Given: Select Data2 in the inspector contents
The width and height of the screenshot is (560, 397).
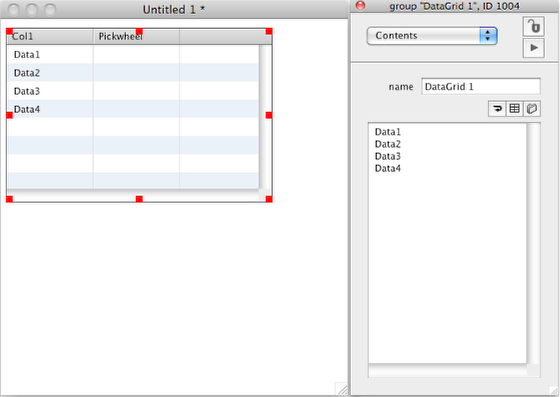Looking at the screenshot, I should pos(388,144).
